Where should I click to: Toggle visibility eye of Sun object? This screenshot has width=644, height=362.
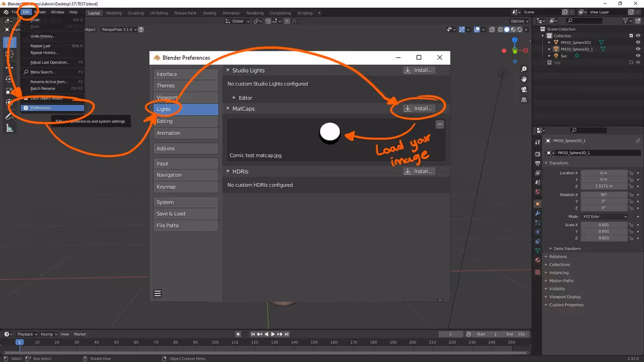click(638, 56)
